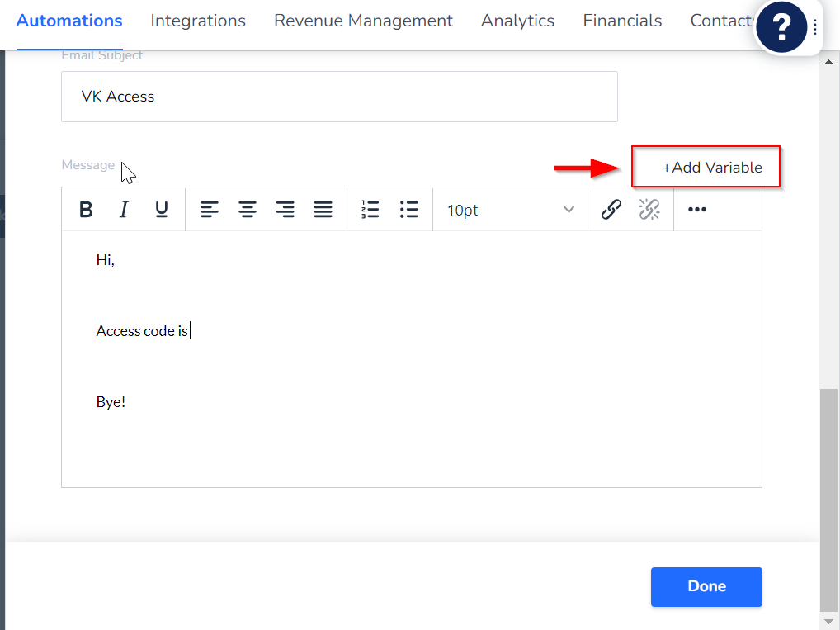Screen dimensions: 840x630
Task: Toggle bold formatting in message editor
Action: tap(86, 210)
